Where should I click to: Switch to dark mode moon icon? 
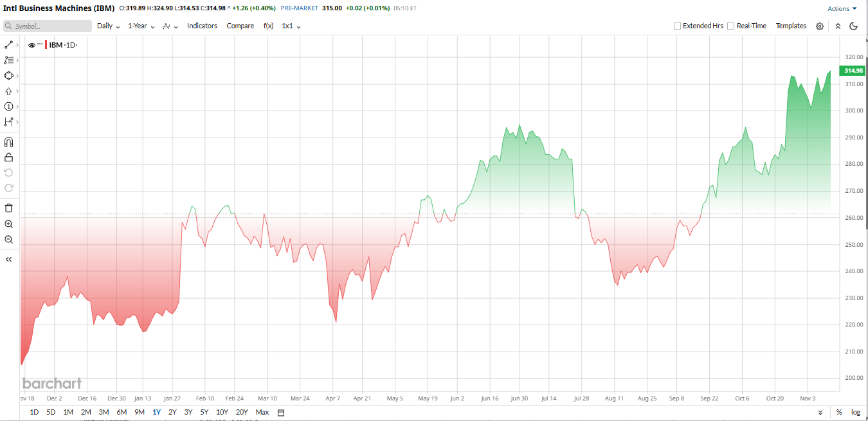(854, 26)
